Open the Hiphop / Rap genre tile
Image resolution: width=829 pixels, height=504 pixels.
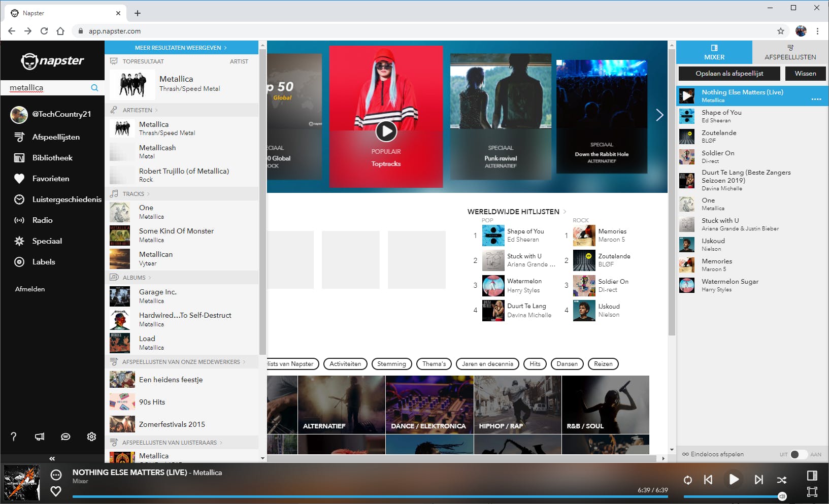[518, 405]
